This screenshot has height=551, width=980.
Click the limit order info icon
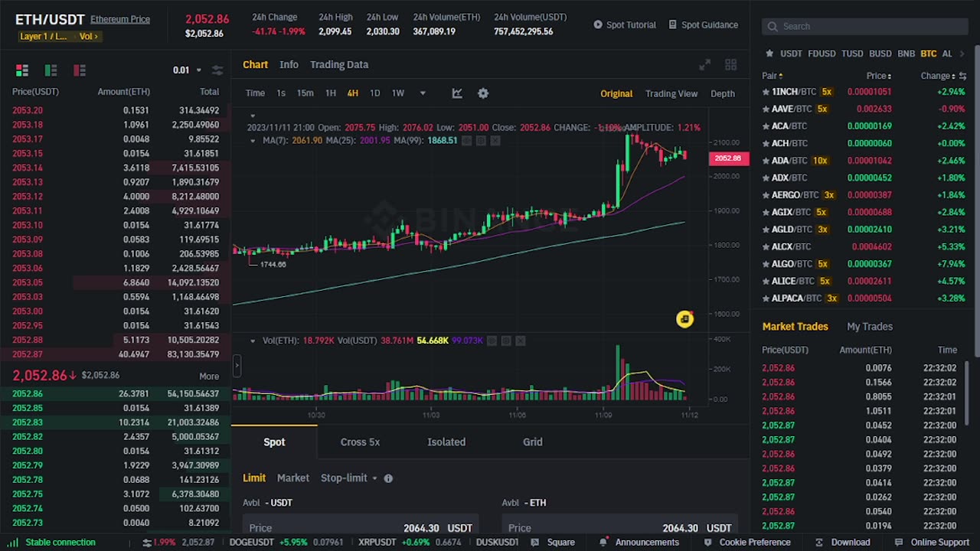[388, 478]
